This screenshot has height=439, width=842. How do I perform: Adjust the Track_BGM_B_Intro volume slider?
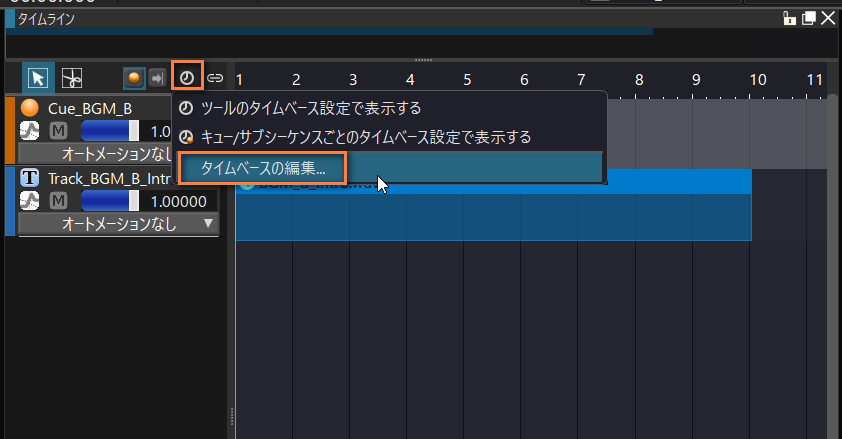[110, 201]
